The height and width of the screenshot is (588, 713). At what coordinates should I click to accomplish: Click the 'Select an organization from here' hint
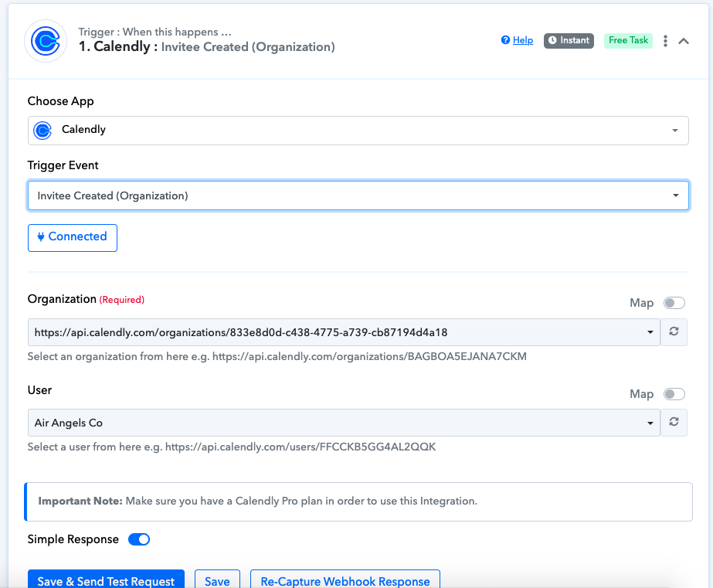click(277, 356)
